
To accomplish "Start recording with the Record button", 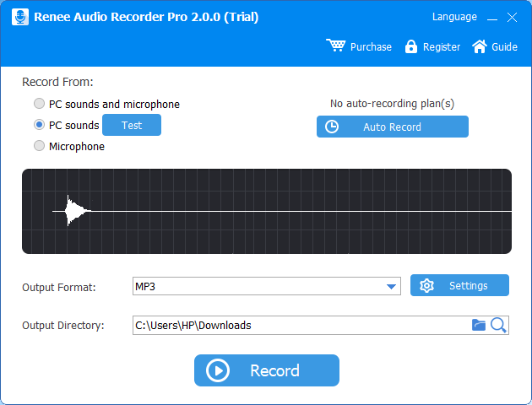I will [x=267, y=370].
